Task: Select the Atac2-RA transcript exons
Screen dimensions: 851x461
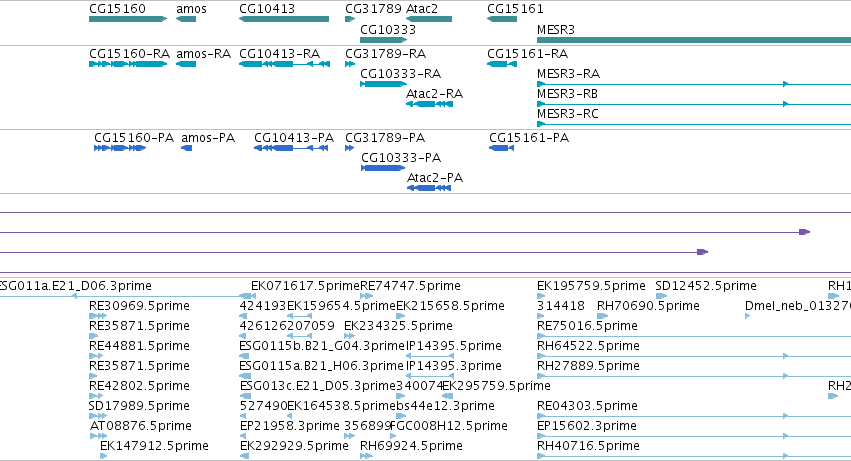Action: pyautogui.click(x=429, y=104)
